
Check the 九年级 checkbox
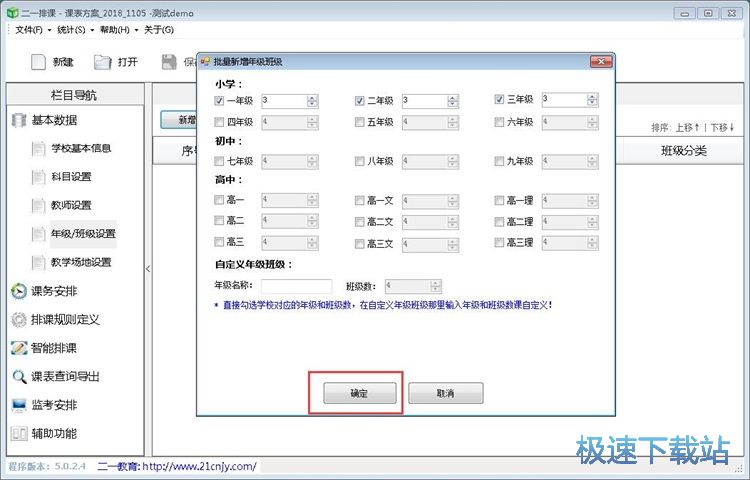[499, 161]
